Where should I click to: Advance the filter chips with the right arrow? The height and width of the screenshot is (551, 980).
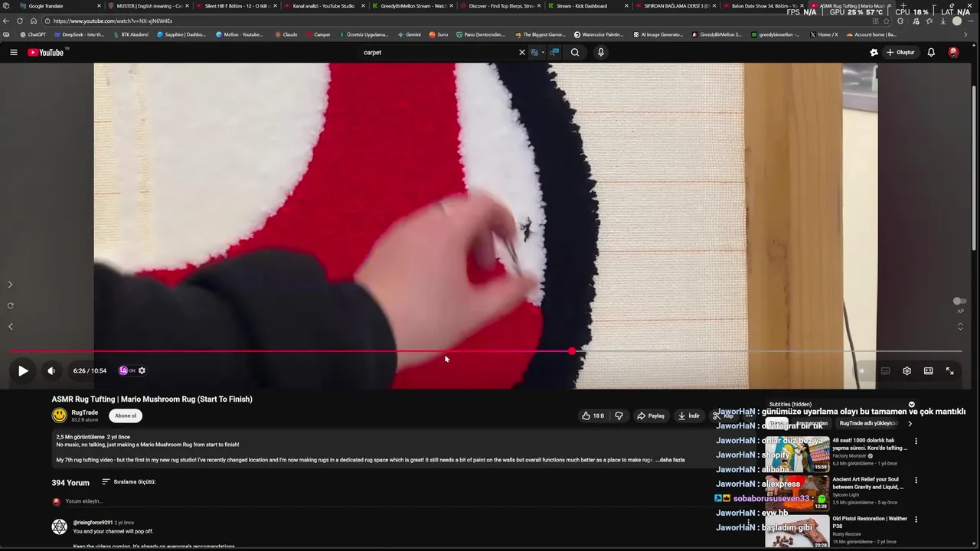(910, 423)
